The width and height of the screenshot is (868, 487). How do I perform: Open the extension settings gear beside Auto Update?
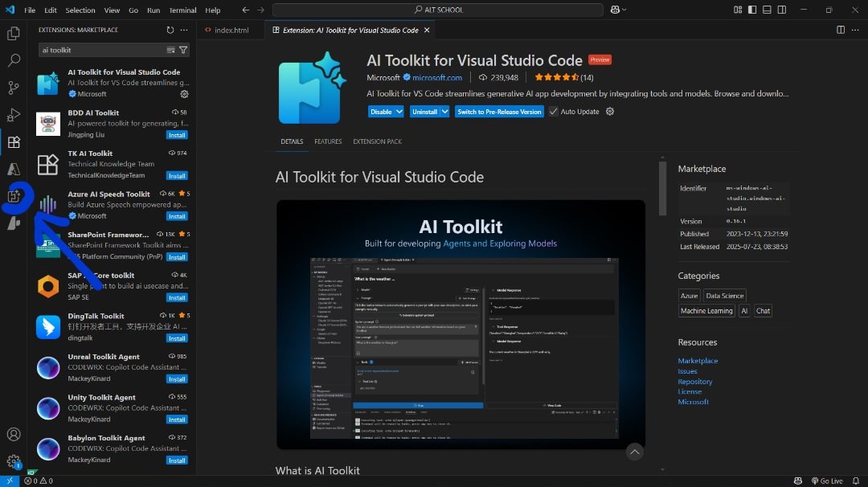point(609,111)
